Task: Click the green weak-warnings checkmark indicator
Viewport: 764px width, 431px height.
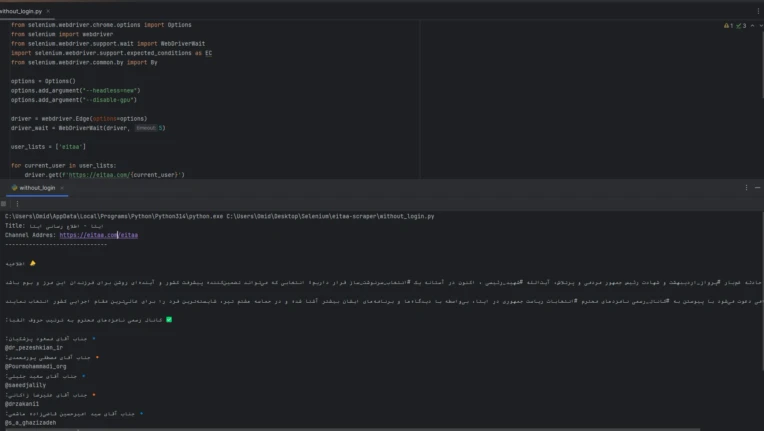Action: point(738,26)
